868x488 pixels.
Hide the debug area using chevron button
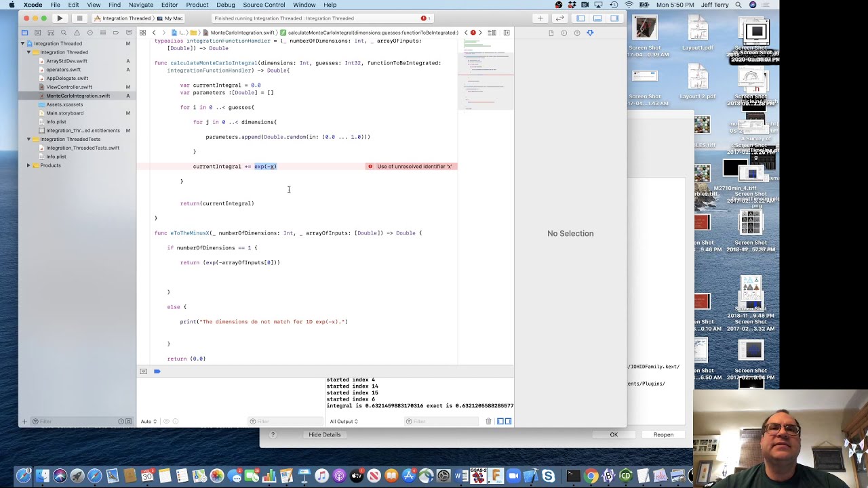pos(143,371)
